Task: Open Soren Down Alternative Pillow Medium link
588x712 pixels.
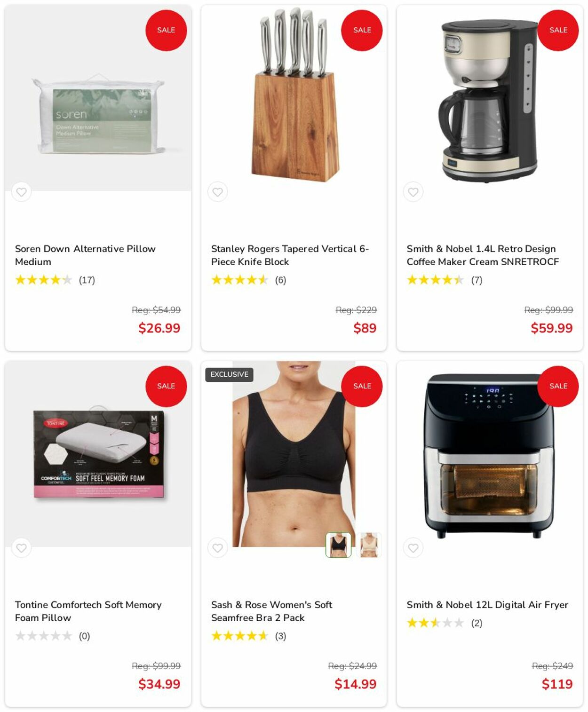Action: click(x=85, y=255)
